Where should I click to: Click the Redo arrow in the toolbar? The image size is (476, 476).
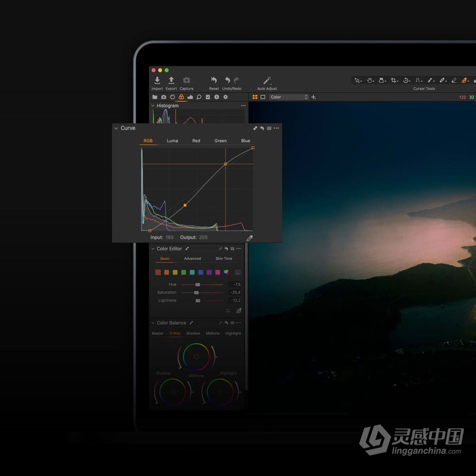click(x=236, y=80)
